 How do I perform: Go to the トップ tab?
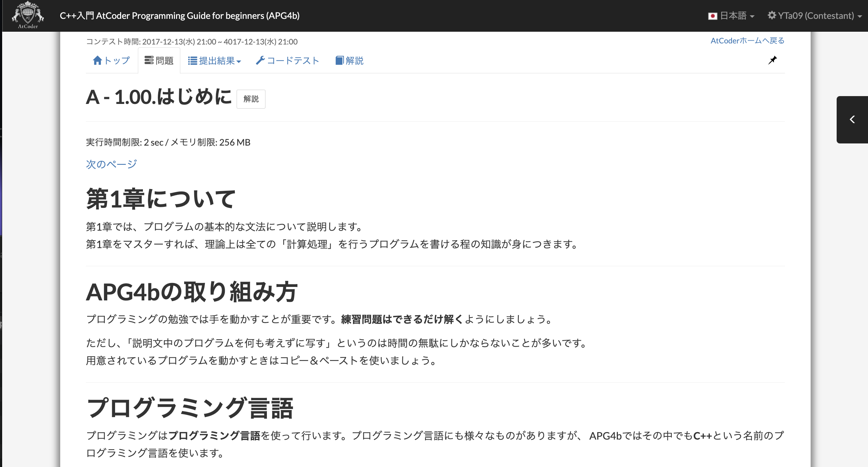(111, 61)
